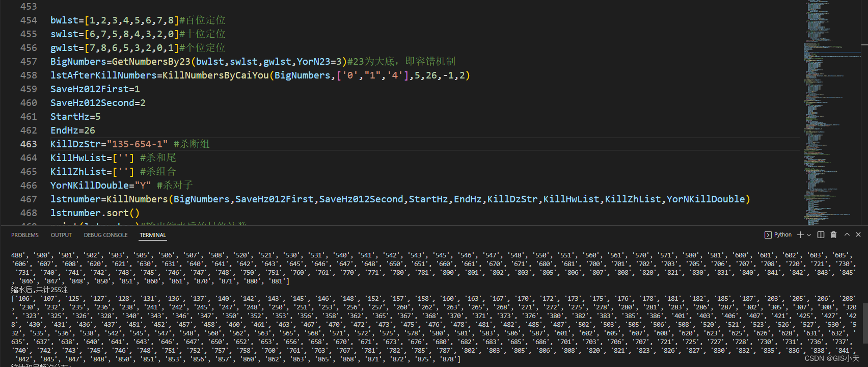
Task: Click line number 468 in gutter
Action: (x=29, y=213)
